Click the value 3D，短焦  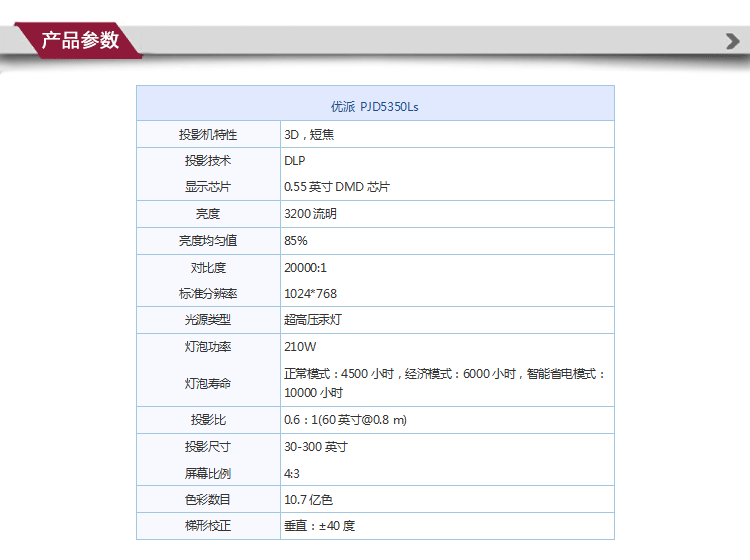tap(309, 134)
